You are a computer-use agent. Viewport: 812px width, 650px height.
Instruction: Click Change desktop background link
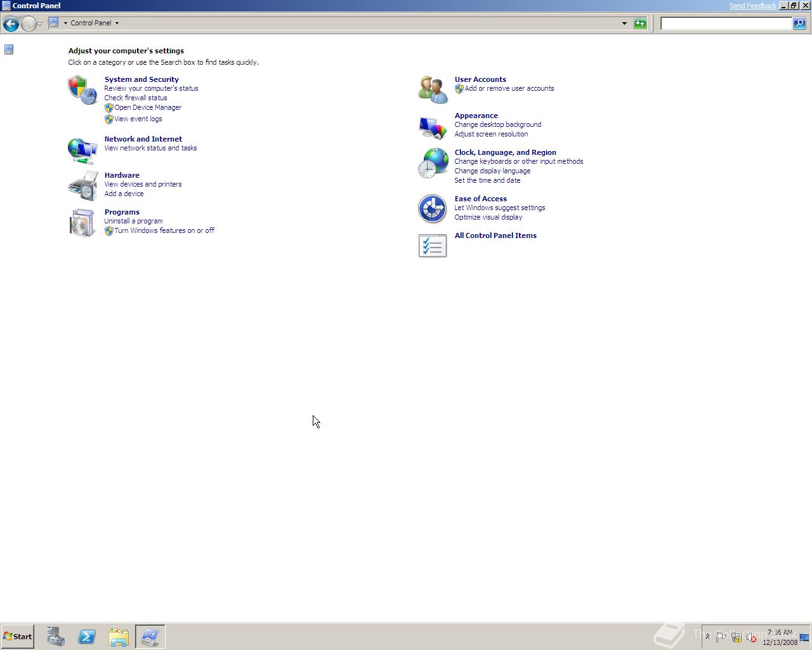pos(497,124)
